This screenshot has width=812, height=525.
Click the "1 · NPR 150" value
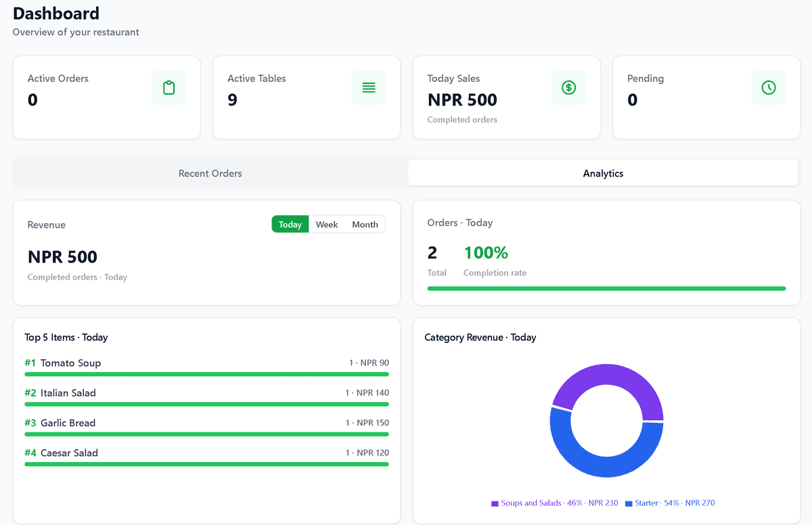367,423
